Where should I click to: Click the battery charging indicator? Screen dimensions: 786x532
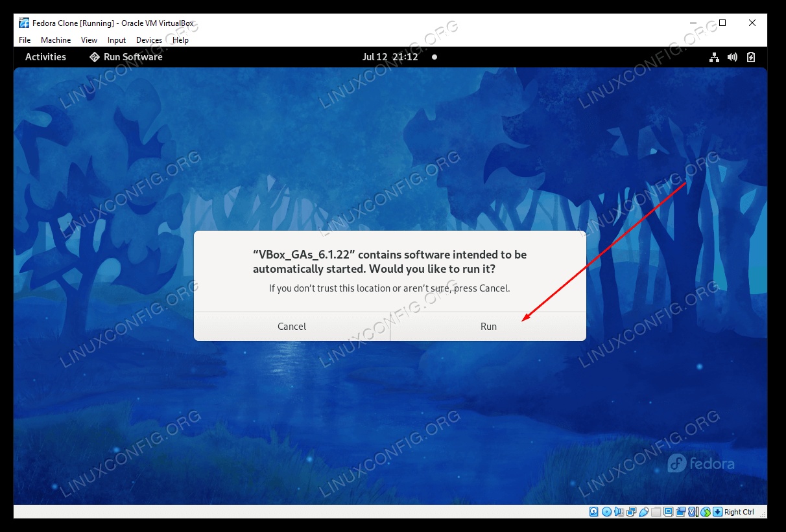point(751,57)
